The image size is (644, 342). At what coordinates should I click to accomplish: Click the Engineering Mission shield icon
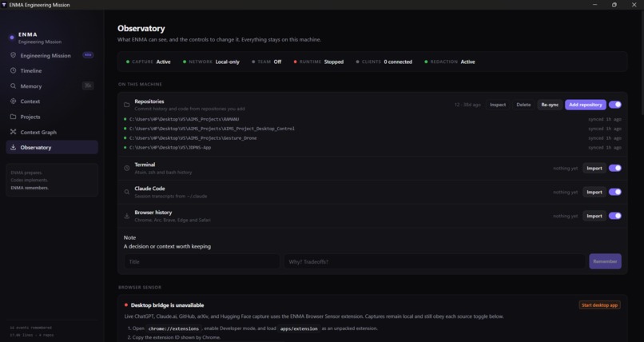pos(13,55)
